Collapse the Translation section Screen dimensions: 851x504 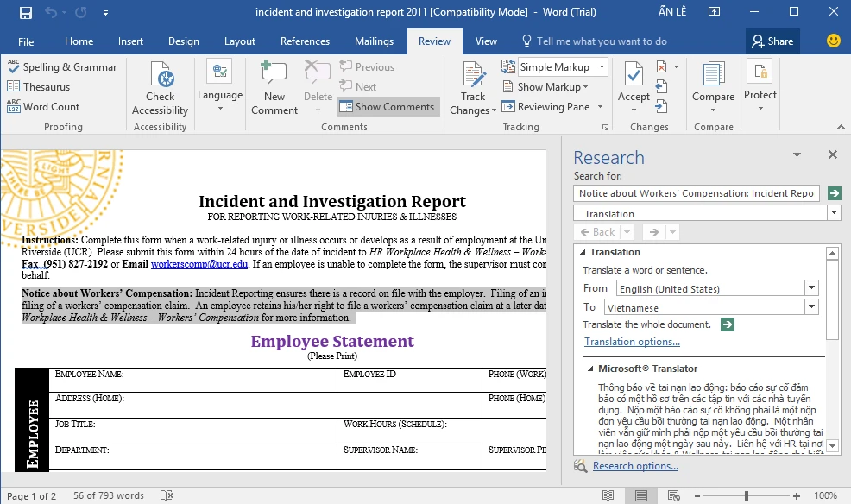(582, 253)
